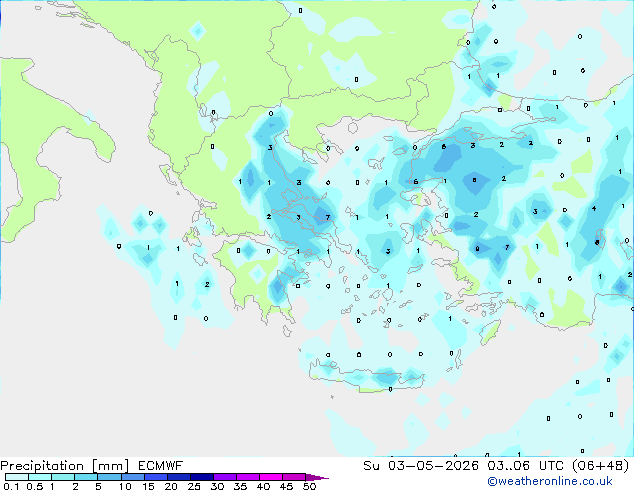Select the 10–15 mm legend swatch
Screen dimensions: 634x490
click(132, 477)
